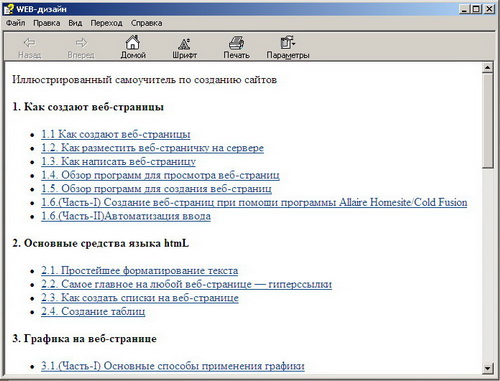
Task: Go to Домой home icon
Action: point(133,43)
